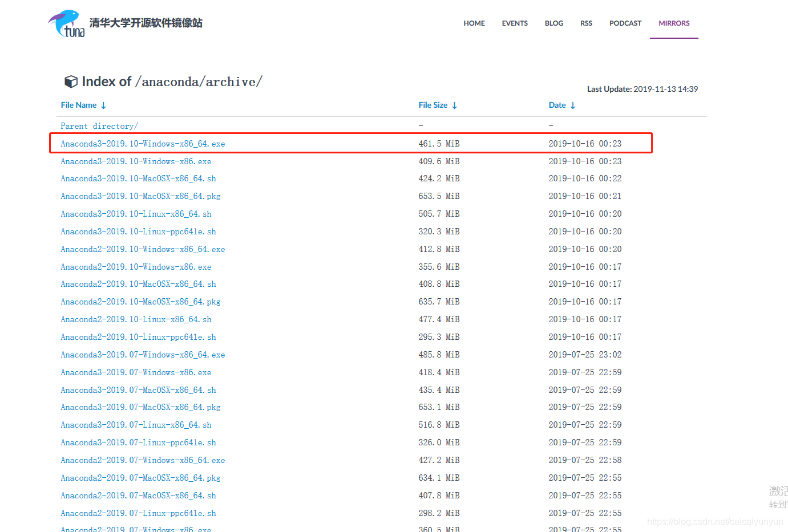788x532 pixels.
Task: Select the 461.5 MiB size cell
Action: click(439, 144)
